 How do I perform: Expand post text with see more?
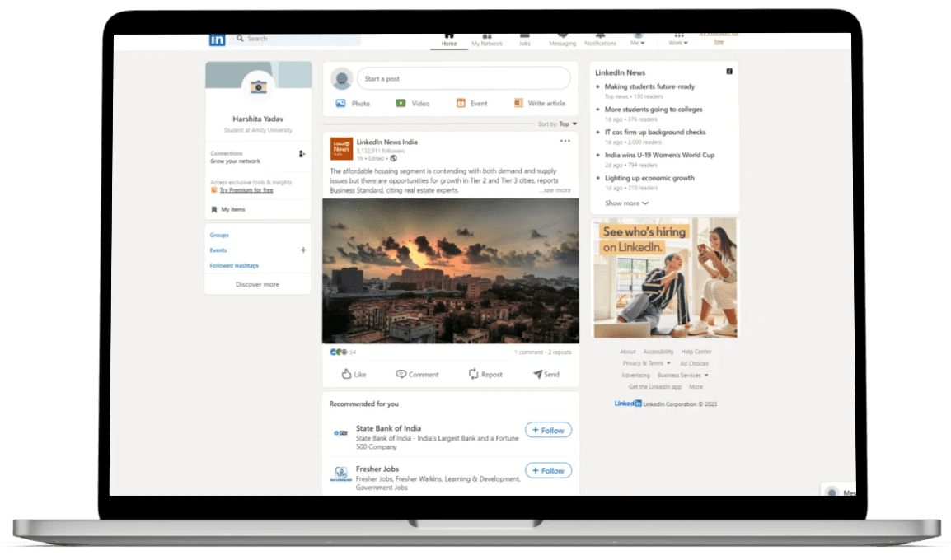(556, 190)
